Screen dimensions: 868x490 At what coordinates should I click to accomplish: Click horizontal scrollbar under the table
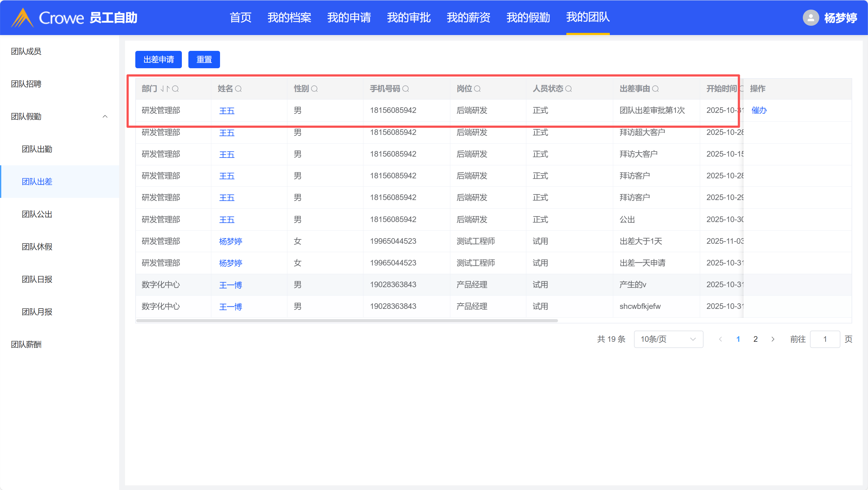tap(347, 321)
